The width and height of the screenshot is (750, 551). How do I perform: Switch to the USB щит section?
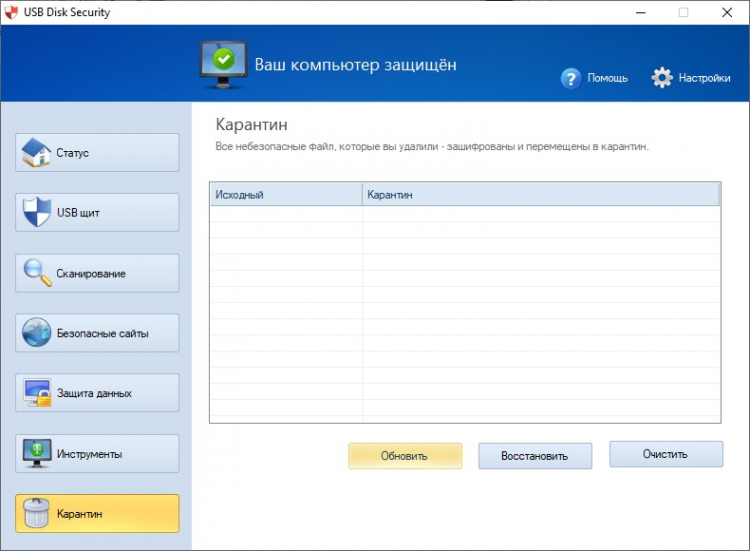pos(97,212)
